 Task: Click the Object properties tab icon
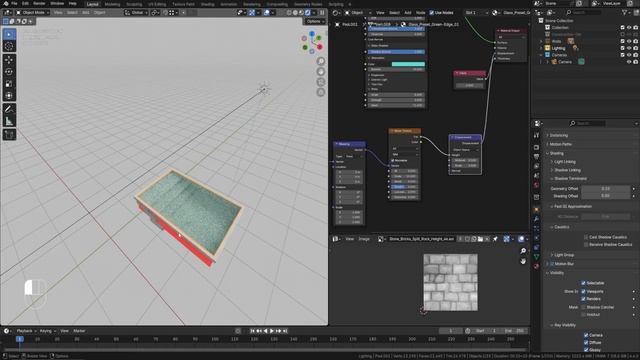click(x=536, y=209)
